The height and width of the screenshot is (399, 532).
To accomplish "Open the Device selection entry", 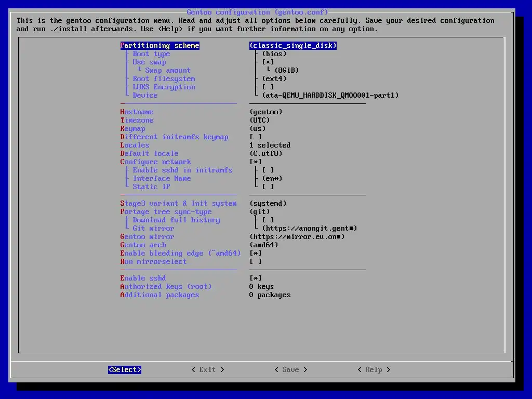I will click(x=145, y=96).
